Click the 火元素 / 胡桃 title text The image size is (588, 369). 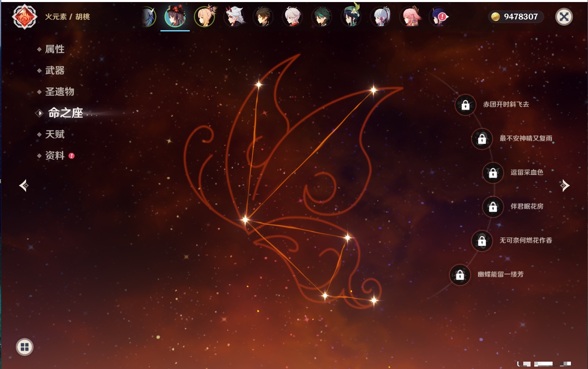click(67, 17)
